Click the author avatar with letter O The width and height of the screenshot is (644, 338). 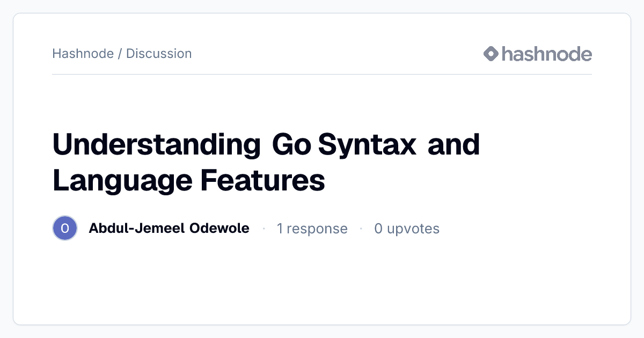65,229
